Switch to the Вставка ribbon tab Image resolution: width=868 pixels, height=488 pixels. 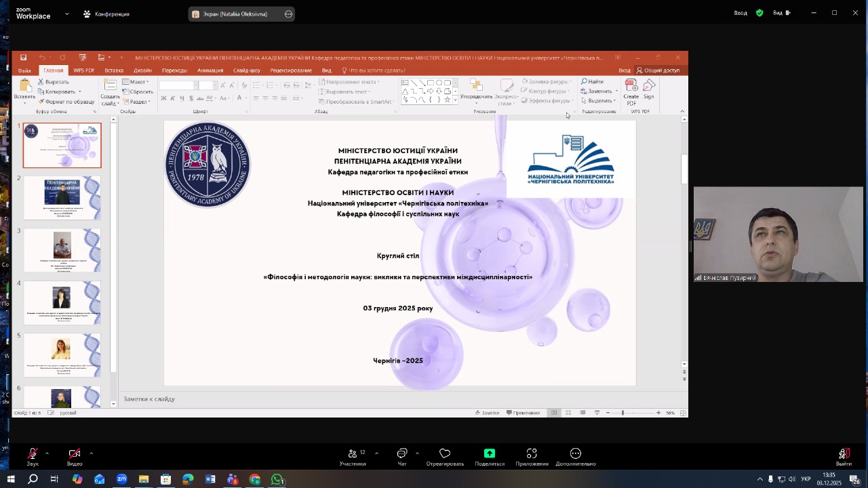[114, 70]
